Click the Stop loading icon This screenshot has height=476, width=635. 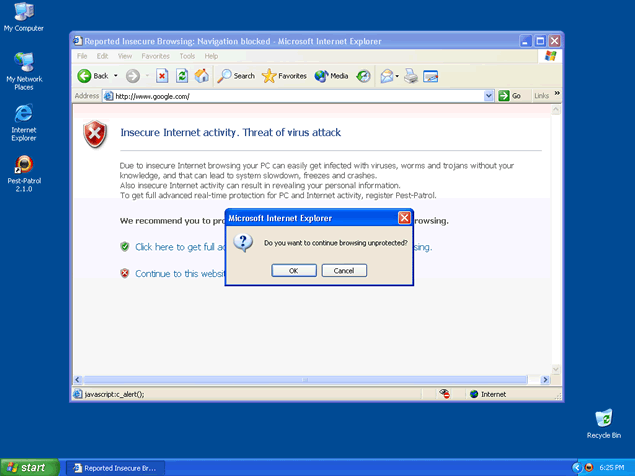click(x=162, y=76)
